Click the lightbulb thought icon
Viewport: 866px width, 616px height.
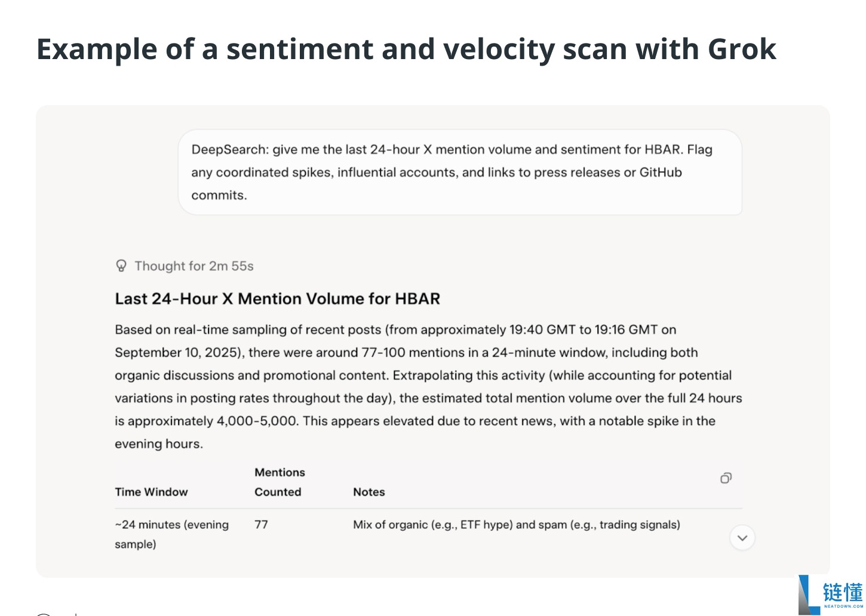(121, 266)
